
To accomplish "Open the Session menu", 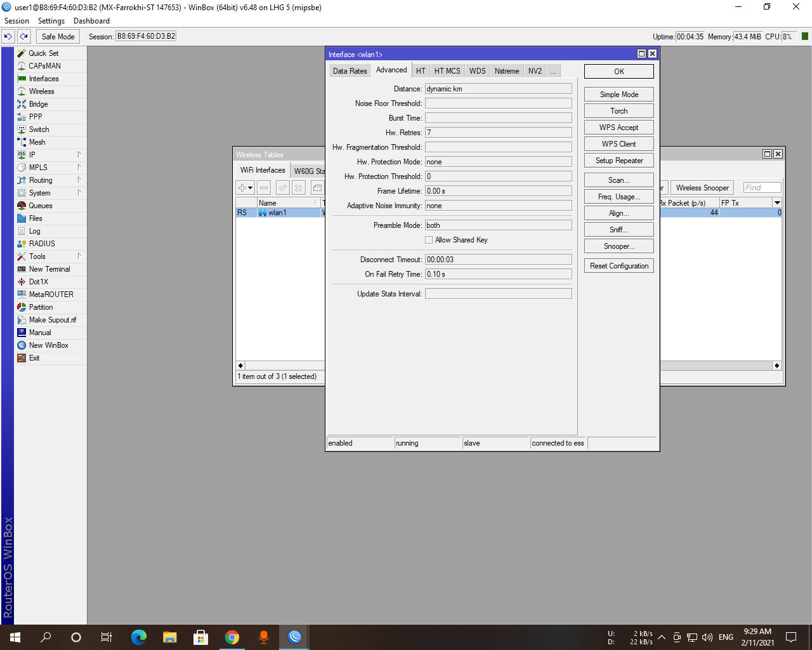I will click(x=16, y=20).
